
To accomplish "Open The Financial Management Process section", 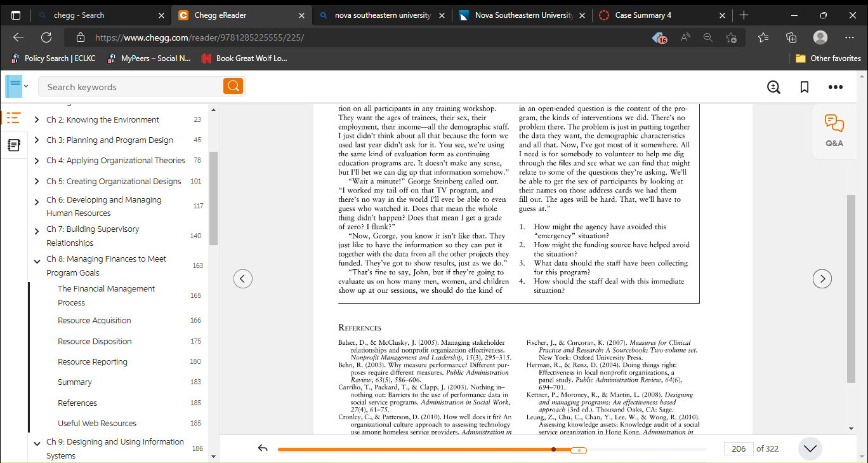I will point(106,295).
